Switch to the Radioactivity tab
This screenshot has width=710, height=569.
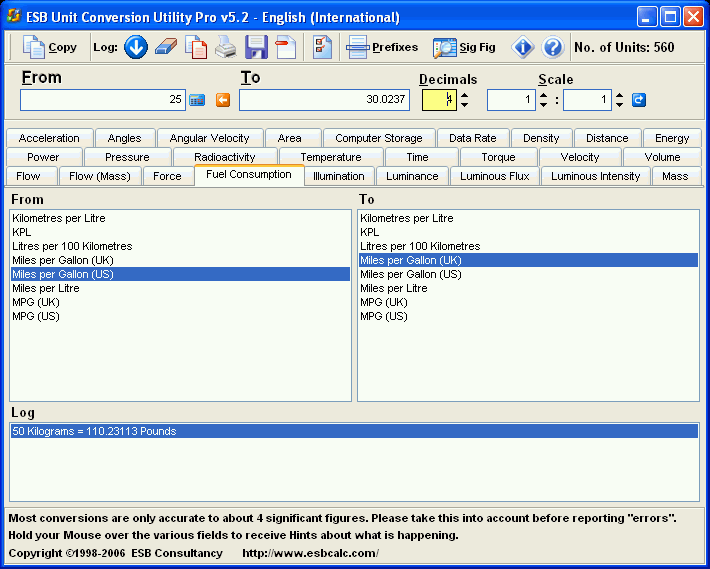tap(225, 157)
